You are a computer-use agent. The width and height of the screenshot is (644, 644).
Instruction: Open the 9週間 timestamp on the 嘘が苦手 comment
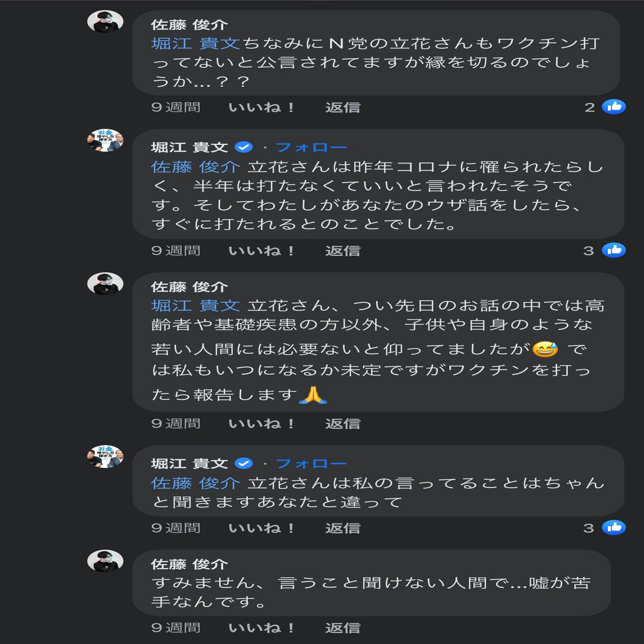pyautogui.click(x=176, y=628)
